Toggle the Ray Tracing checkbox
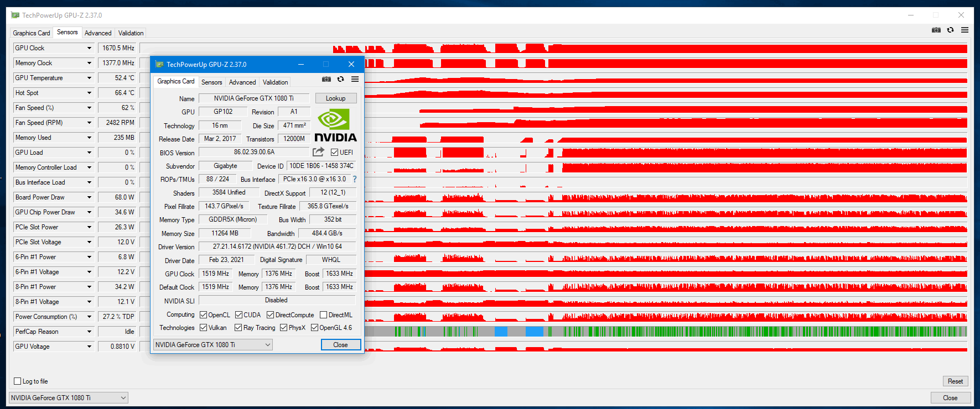 [238, 328]
